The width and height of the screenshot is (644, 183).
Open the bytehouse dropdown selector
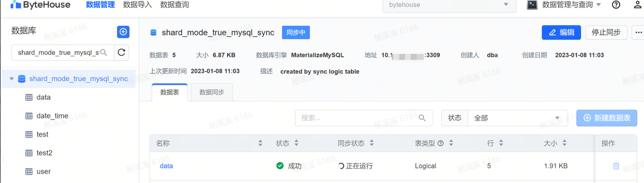coord(449,5)
